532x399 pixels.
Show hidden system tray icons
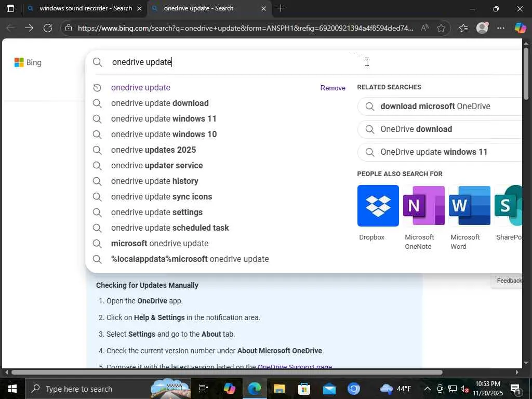(428, 389)
